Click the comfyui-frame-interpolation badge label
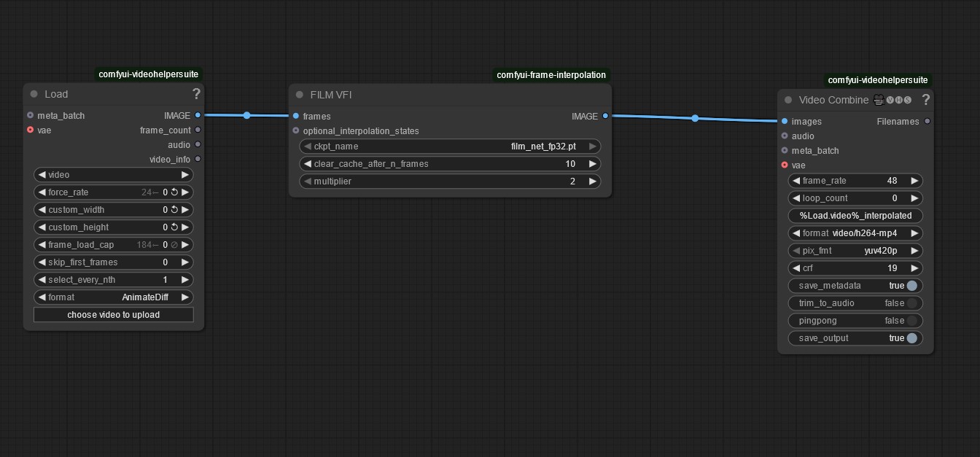The height and width of the screenshot is (457, 980). tap(551, 75)
